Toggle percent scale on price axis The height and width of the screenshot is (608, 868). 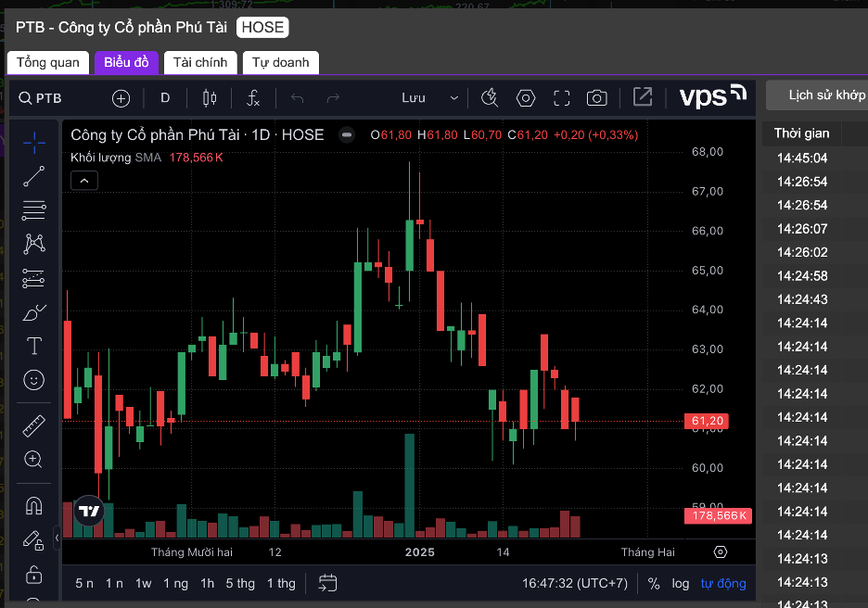coord(654,583)
